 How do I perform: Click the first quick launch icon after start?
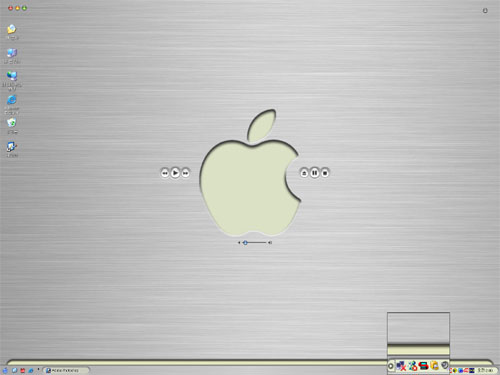click(14, 370)
